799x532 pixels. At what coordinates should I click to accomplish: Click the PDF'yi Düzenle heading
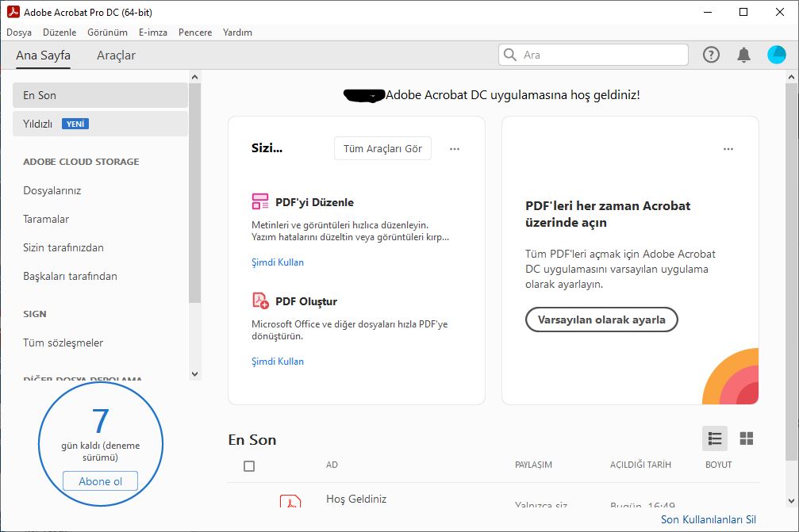(314, 202)
